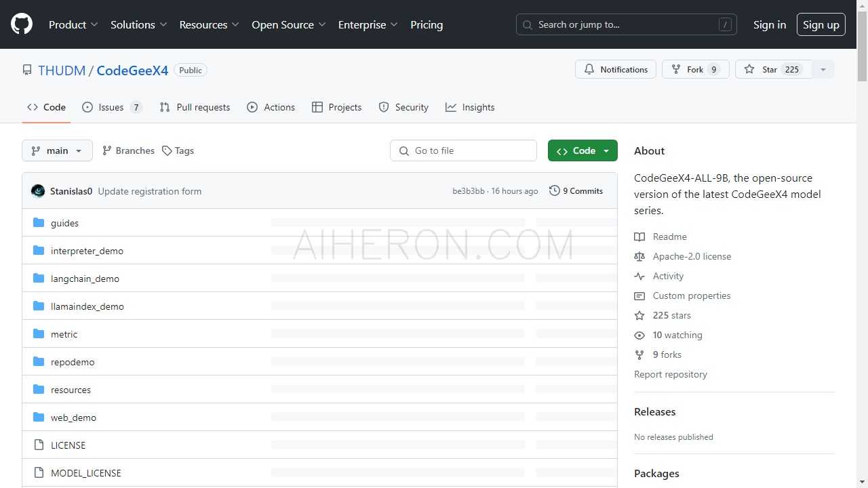Click the star icon in Star button
Viewport: 868px width, 488px height.
pyautogui.click(x=749, y=69)
